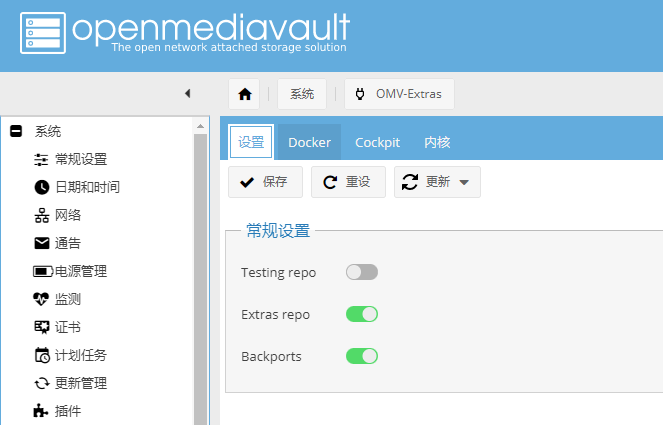
Task: Open 监测 in the sidebar
Action: (x=68, y=299)
